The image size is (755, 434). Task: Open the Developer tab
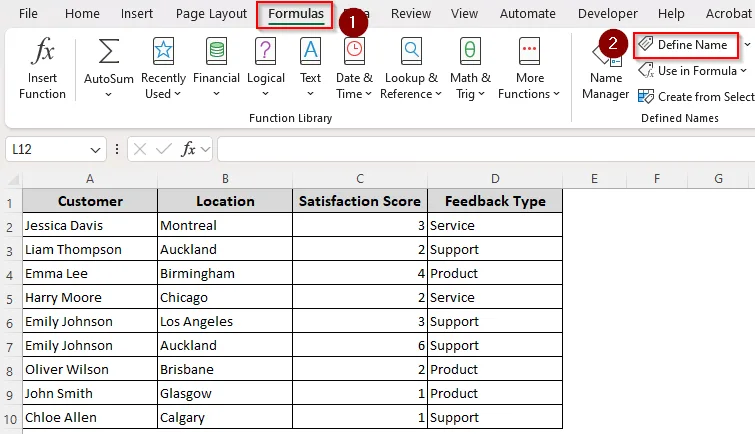[608, 13]
